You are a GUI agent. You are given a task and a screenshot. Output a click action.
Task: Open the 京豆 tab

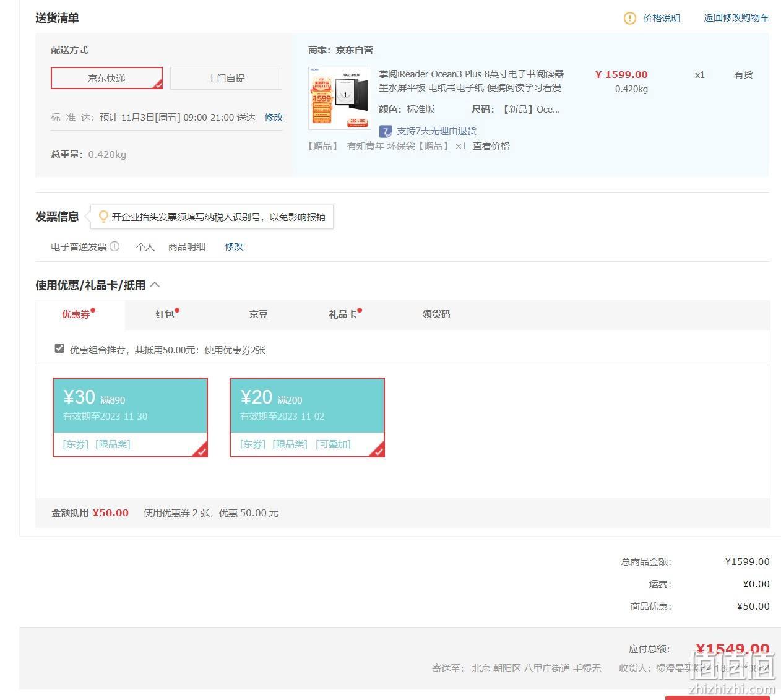click(258, 314)
